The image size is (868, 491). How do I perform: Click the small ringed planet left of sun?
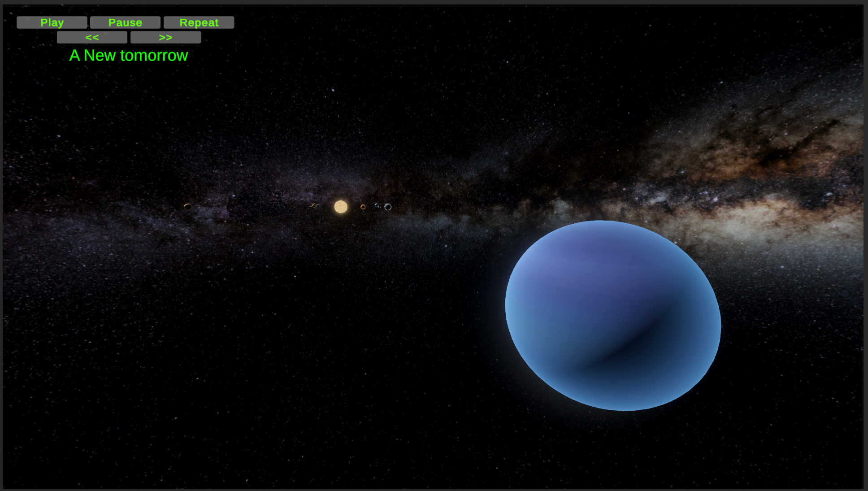tap(314, 206)
